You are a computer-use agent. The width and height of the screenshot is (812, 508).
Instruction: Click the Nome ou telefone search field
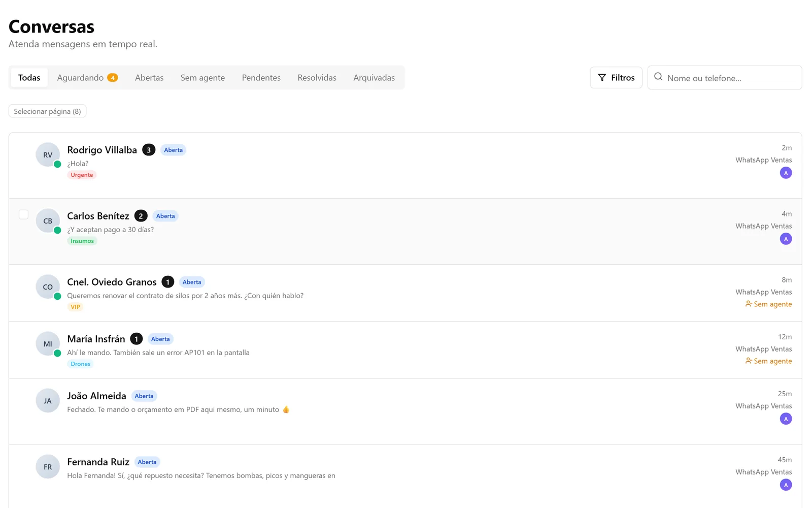coord(725,78)
